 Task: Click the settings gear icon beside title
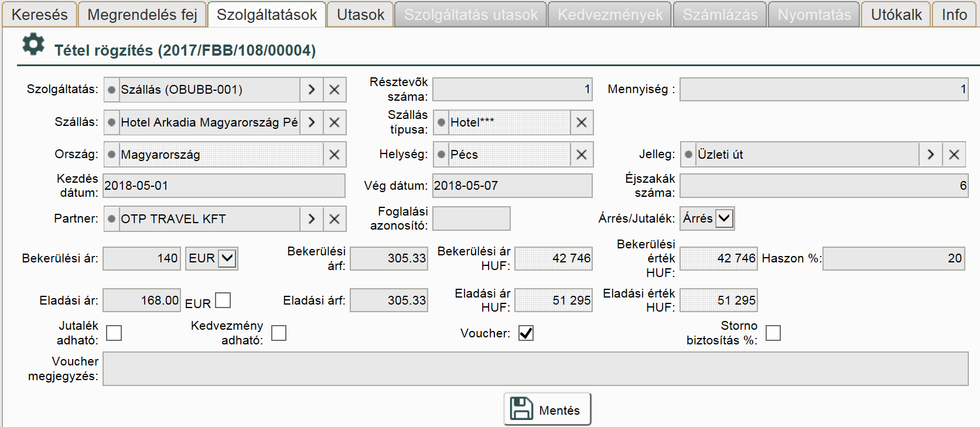33,45
